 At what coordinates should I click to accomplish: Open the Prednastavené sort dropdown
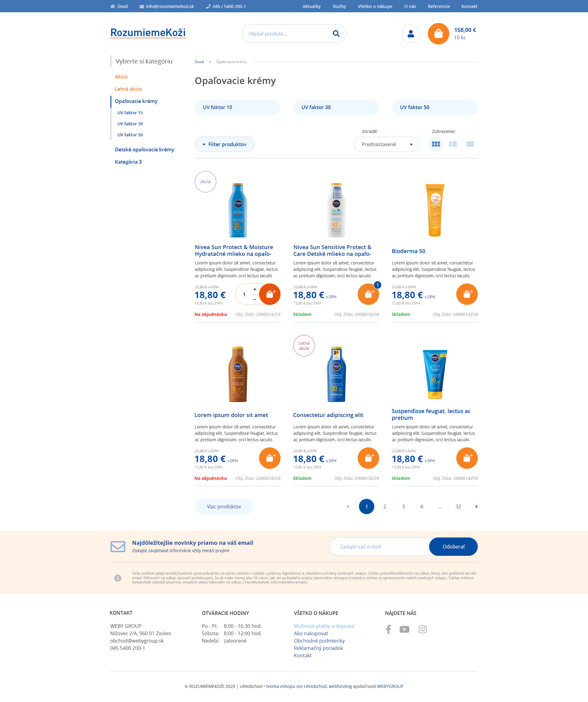[x=386, y=144]
